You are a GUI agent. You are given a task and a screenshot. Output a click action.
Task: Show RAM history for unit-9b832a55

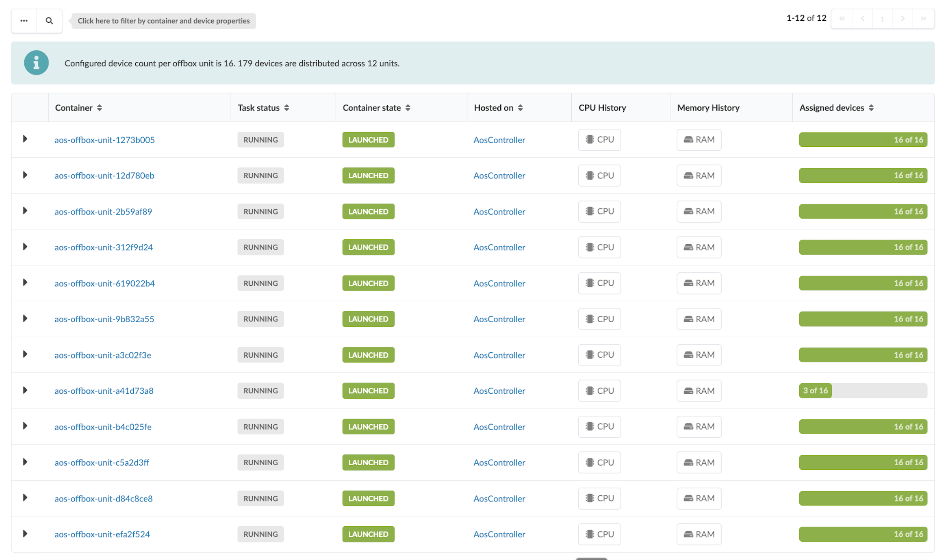pos(699,319)
